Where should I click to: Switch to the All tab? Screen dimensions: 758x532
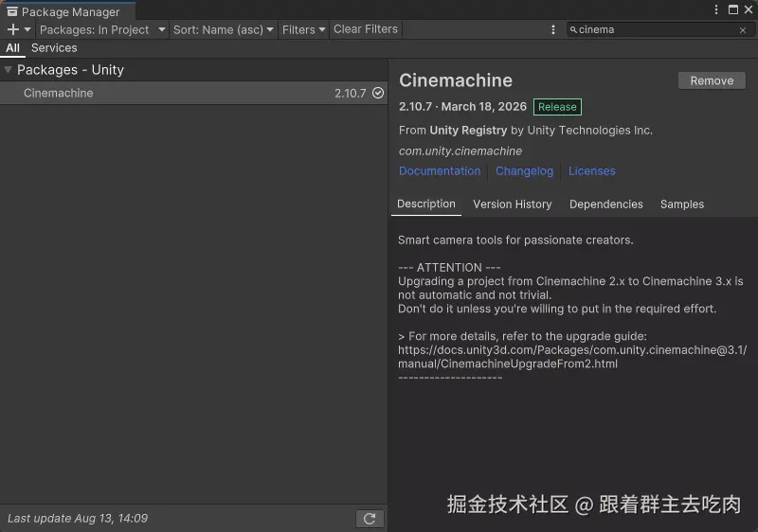12,48
